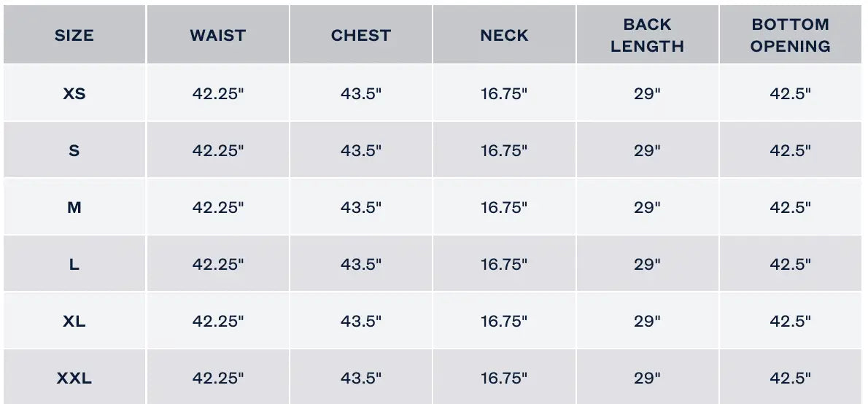Click the XXL size row label
The height and width of the screenshot is (404, 868).
click(x=74, y=378)
